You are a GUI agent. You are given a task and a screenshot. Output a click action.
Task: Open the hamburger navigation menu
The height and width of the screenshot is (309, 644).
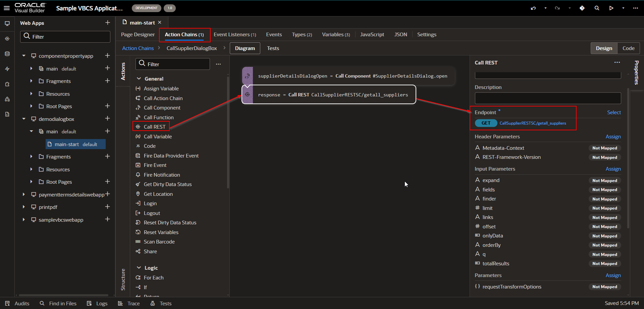7,8
